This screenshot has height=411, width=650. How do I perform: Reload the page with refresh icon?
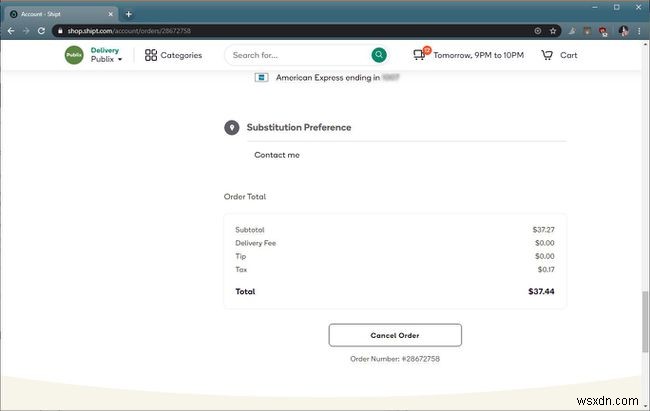click(41, 31)
